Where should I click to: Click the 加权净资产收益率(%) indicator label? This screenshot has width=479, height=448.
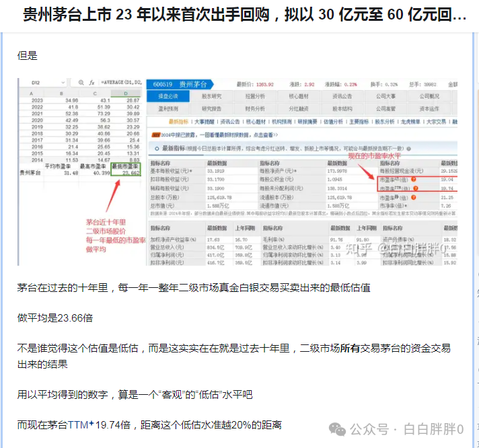(173, 239)
